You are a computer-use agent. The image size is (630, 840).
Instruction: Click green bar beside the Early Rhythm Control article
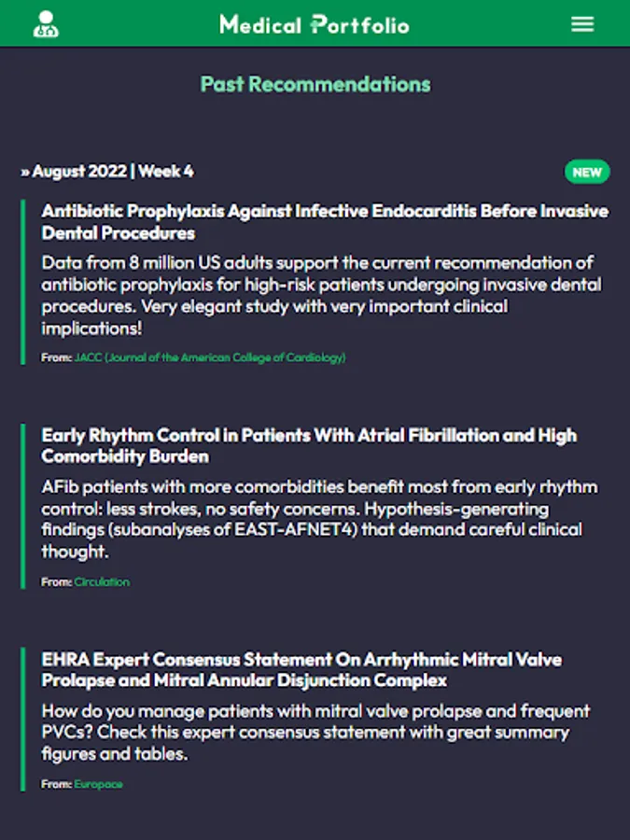tap(22, 506)
